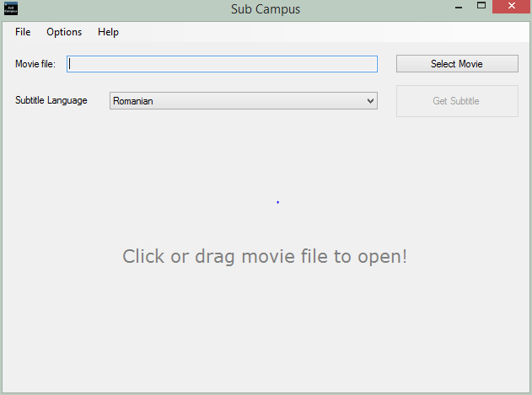Select the Romanian language value field
This screenshot has width=532, height=395.
236,101
